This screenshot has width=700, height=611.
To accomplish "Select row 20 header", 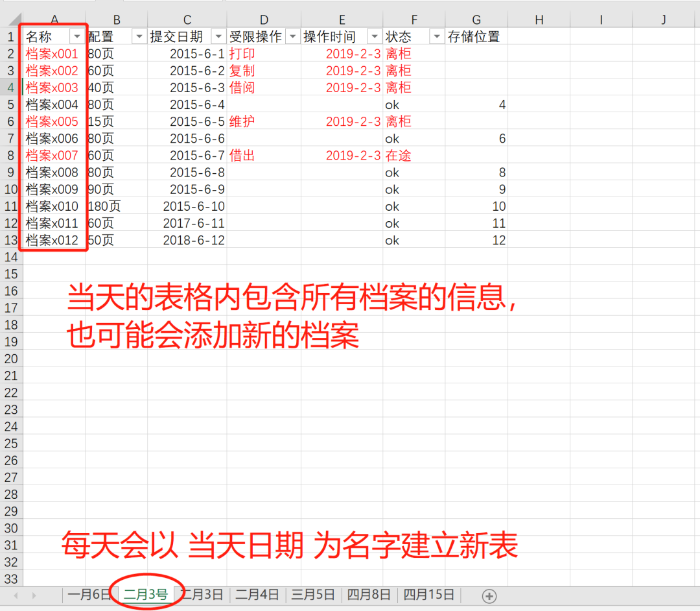I will pos(11,359).
